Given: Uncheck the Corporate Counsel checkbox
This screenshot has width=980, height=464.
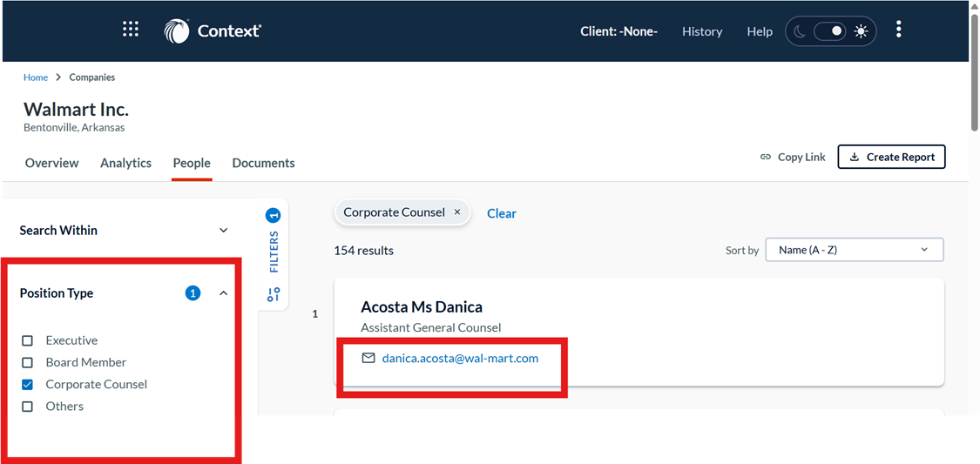Looking at the screenshot, I should [x=28, y=385].
